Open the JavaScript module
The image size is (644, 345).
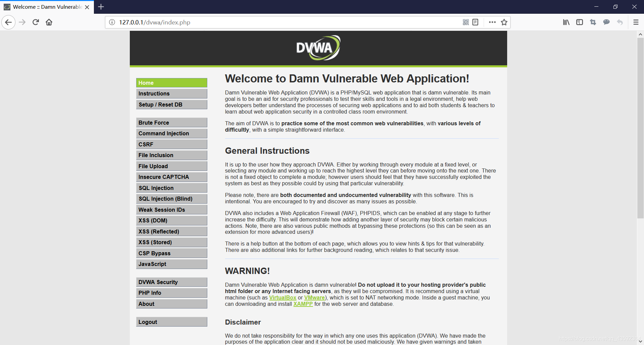click(172, 264)
